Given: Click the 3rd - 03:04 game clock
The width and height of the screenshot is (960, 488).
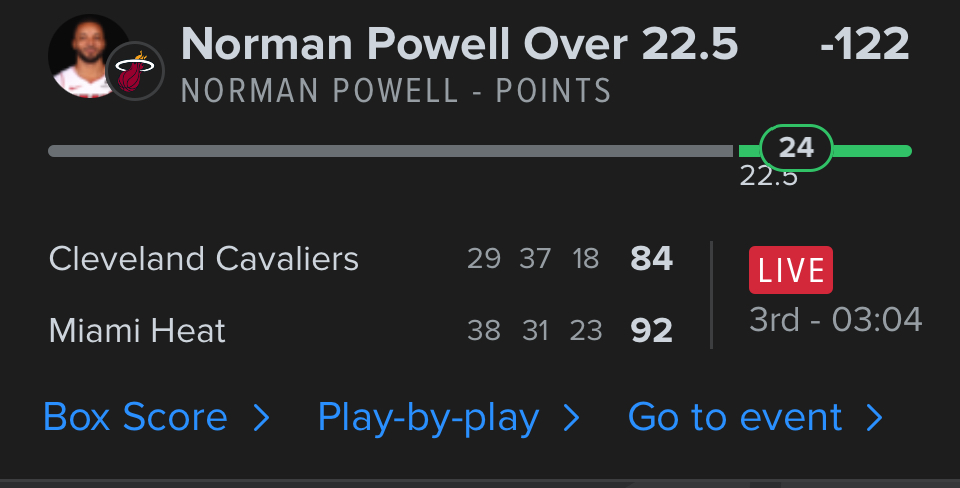Looking at the screenshot, I should click(x=835, y=320).
